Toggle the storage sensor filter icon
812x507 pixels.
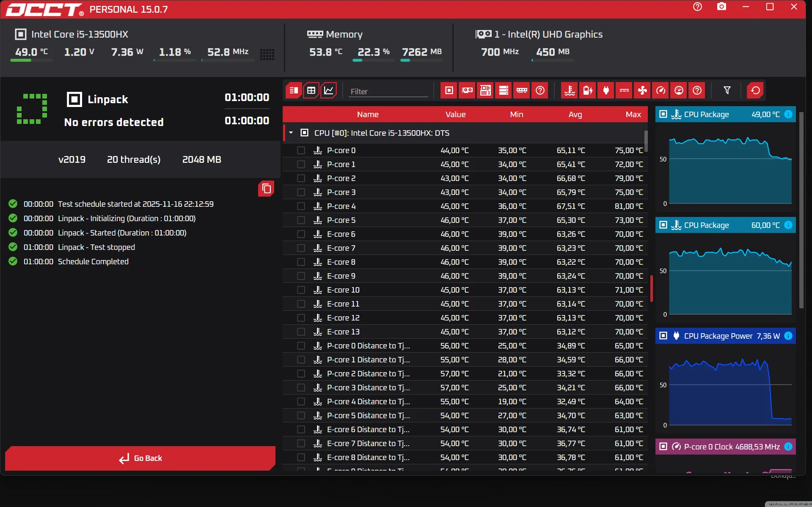point(504,90)
